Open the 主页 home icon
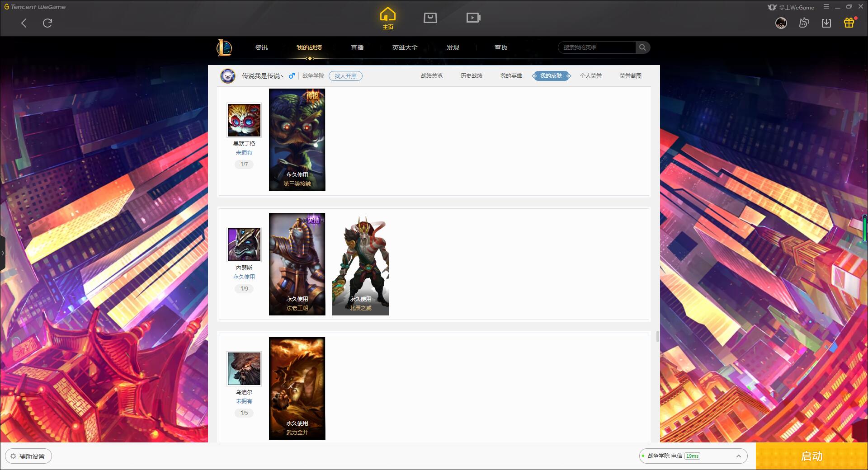This screenshot has height=470, width=868. (x=388, y=18)
